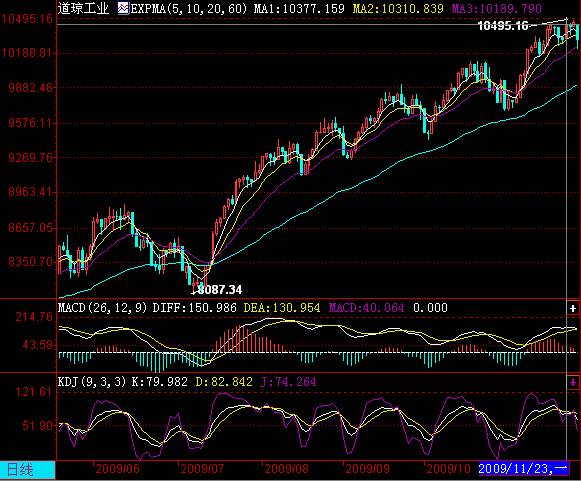Click the 214.76 MACD axis label
This screenshot has height=481, width=581.
click(x=34, y=317)
